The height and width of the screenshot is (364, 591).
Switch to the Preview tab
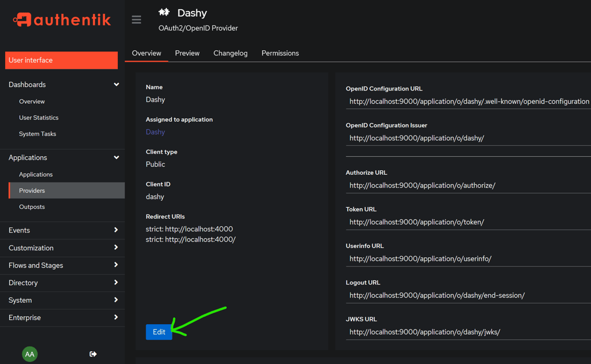point(188,53)
